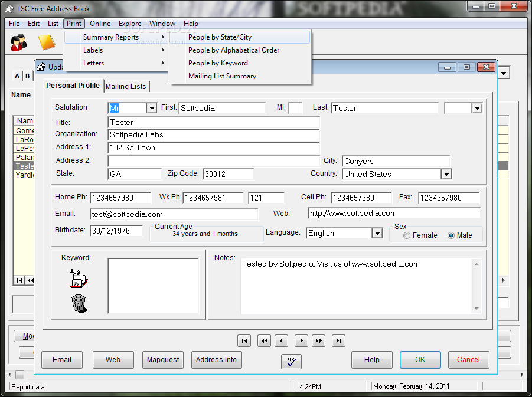Switch to the Mailing Lists tab
Screen dimensions: 532x397
126,87
